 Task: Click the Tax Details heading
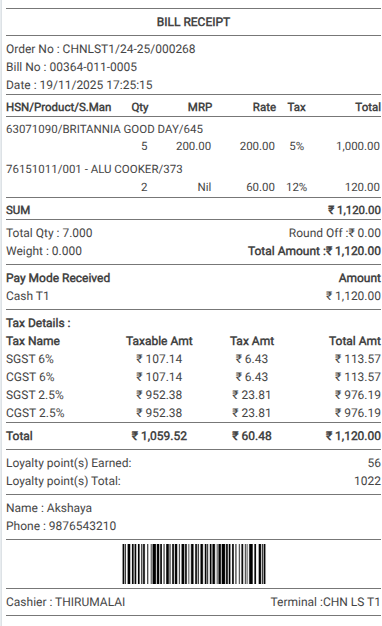tap(38, 323)
